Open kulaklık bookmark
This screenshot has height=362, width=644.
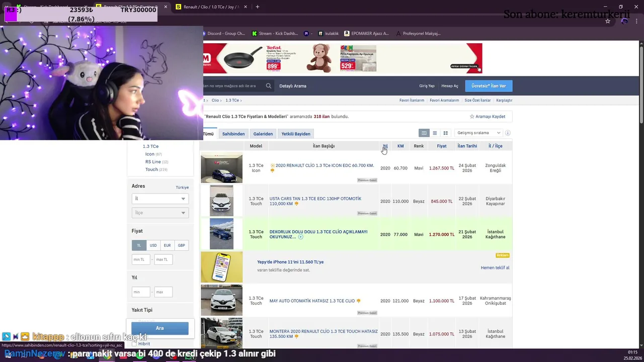pos(329,34)
